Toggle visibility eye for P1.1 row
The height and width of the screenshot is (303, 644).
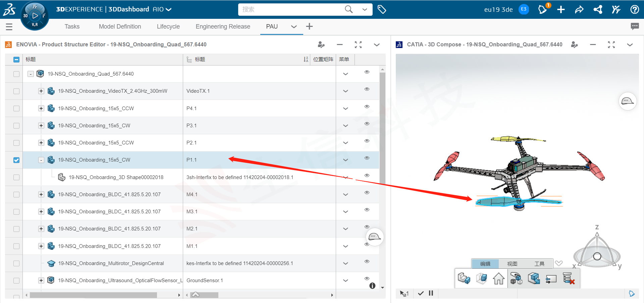pos(367,158)
